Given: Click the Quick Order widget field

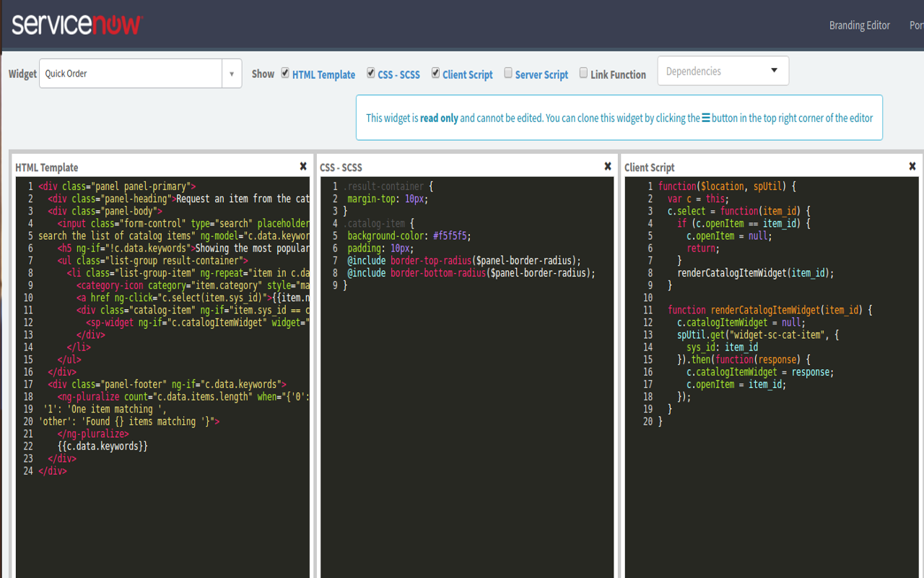Looking at the screenshot, I should tap(131, 74).
